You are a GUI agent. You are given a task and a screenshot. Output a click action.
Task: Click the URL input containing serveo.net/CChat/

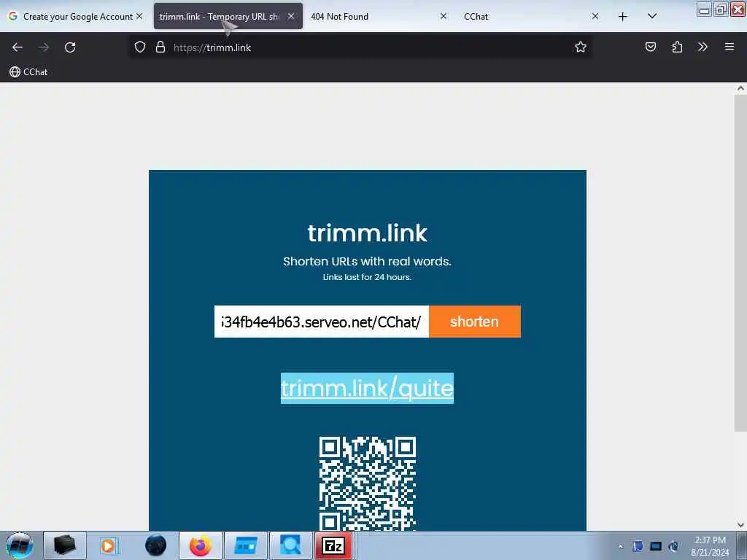[x=322, y=322]
